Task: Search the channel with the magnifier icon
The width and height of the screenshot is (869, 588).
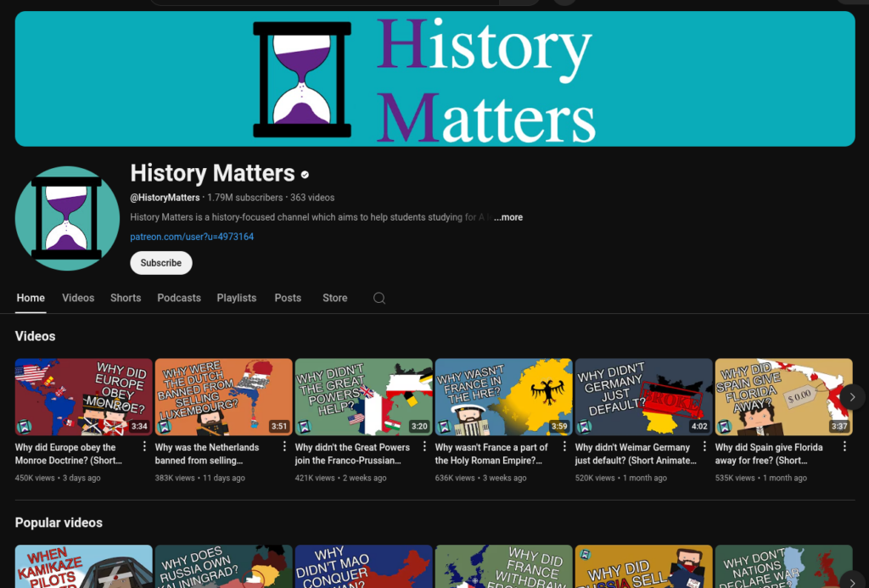Action: point(379,298)
